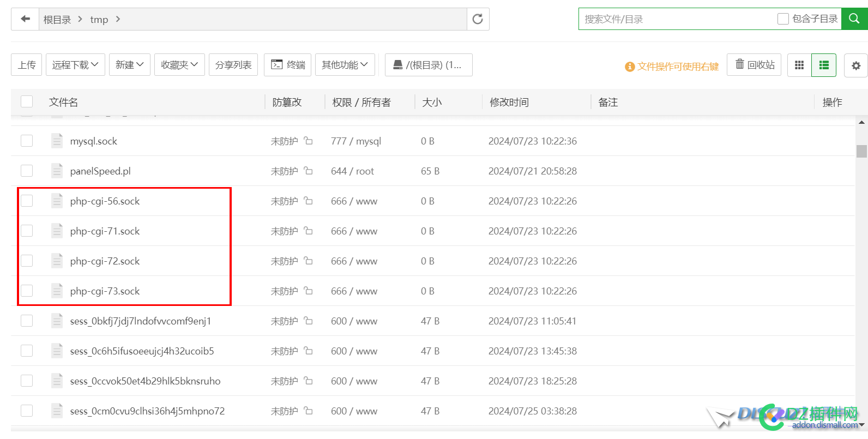
Task: Click lock icon for sess_0c6h5ifusoeeujcj4h32ucoib5
Action: point(308,351)
